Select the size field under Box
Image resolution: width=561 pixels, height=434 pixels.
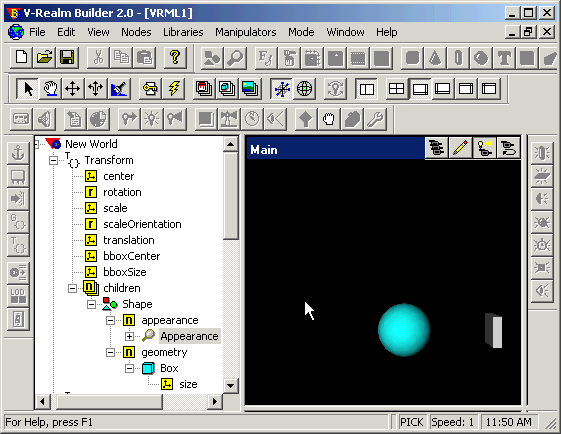pyautogui.click(x=188, y=384)
